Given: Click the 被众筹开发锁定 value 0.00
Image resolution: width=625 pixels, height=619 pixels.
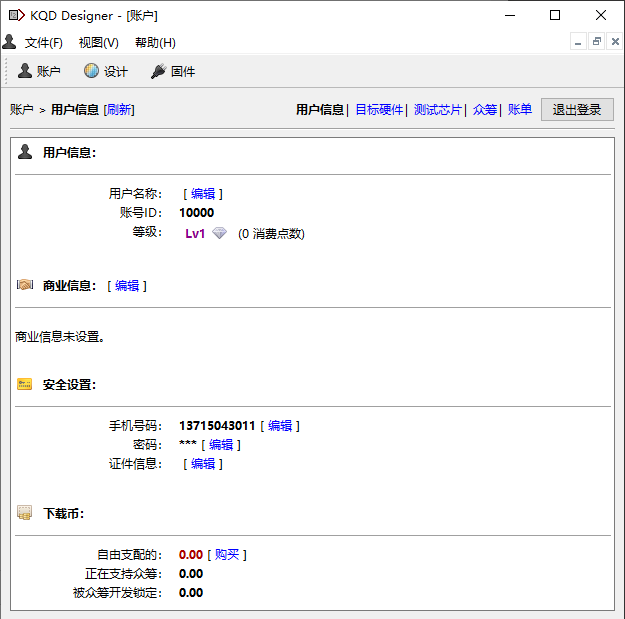Looking at the screenshot, I should pos(191,593).
